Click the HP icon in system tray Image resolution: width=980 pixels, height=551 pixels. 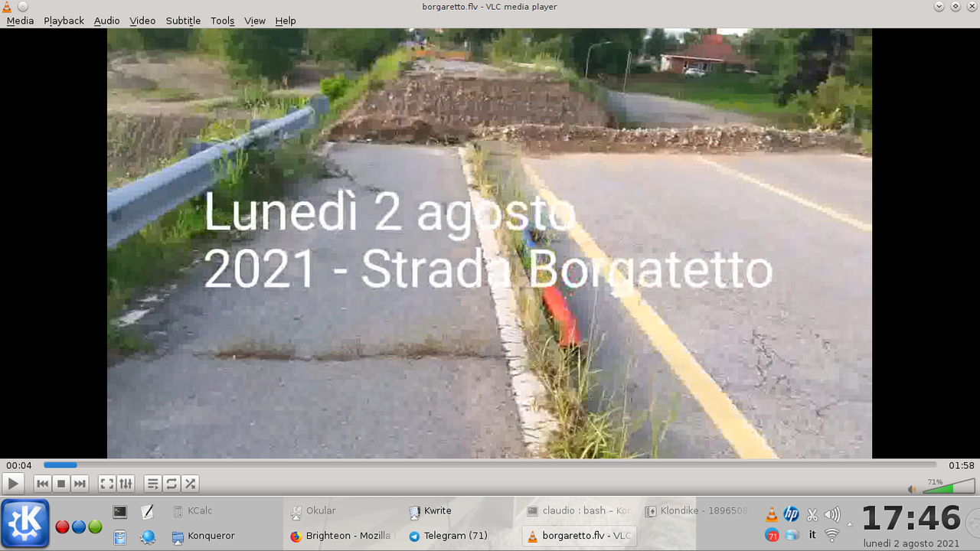tap(792, 514)
